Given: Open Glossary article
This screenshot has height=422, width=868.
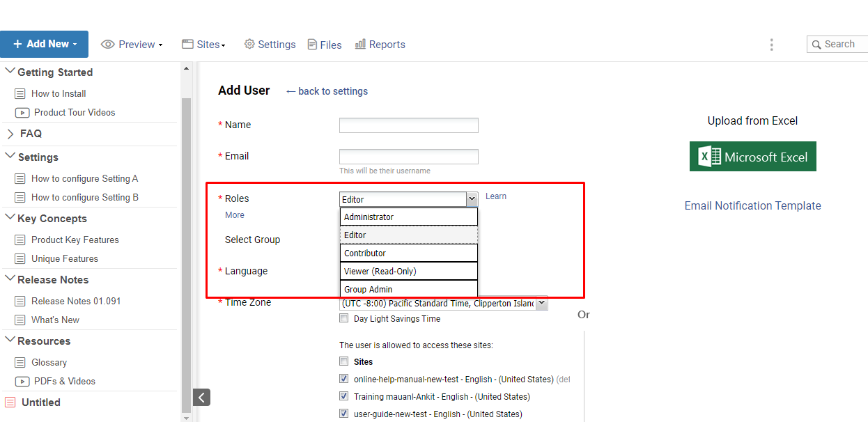Looking at the screenshot, I should pos(49,362).
